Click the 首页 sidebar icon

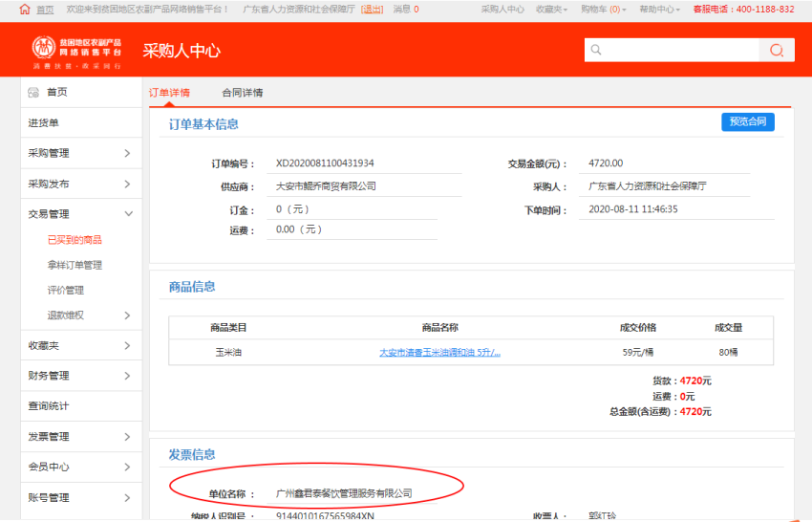(33, 92)
